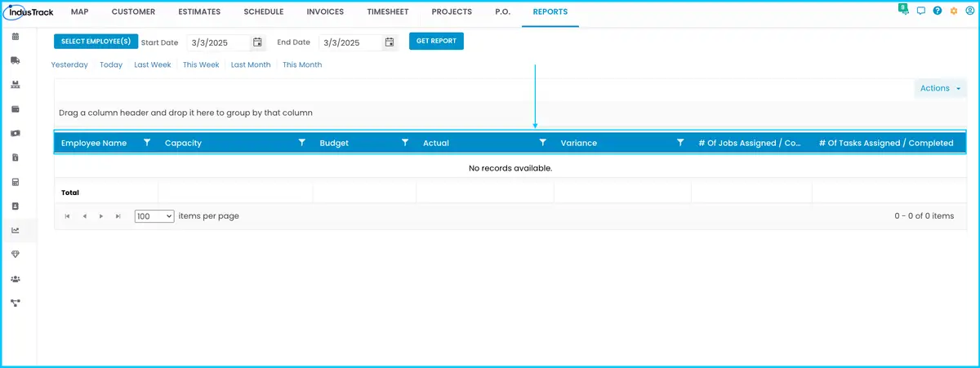Choose the Yesterday date range link

tap(69, 64)
